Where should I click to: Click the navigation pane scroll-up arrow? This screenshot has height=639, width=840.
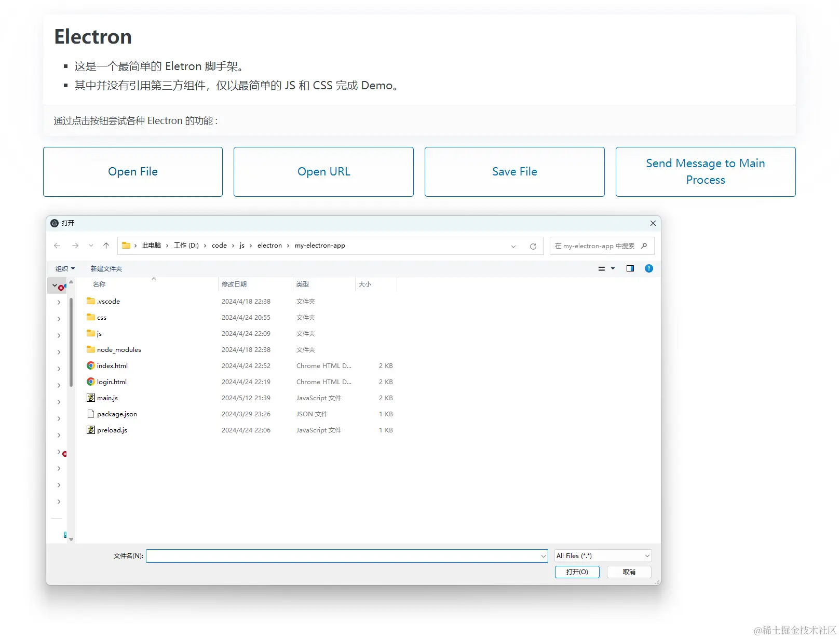71,282
